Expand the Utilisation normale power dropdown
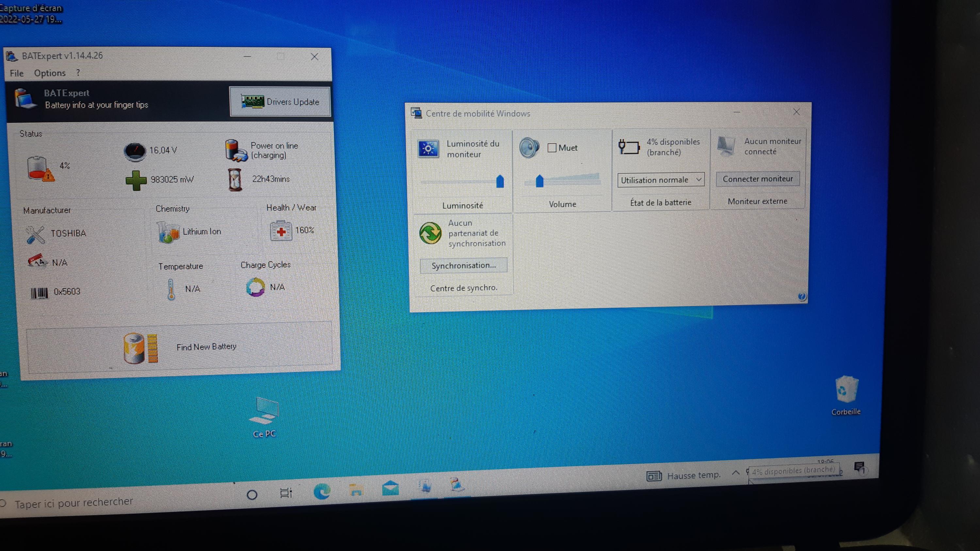Viewport: 980px width, 551px height. 661,180
